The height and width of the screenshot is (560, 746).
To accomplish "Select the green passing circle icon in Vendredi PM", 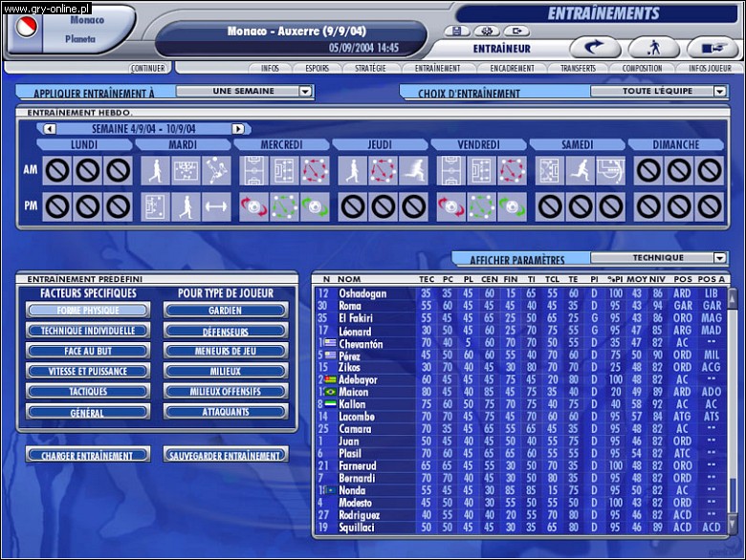I will pos(481,206).
